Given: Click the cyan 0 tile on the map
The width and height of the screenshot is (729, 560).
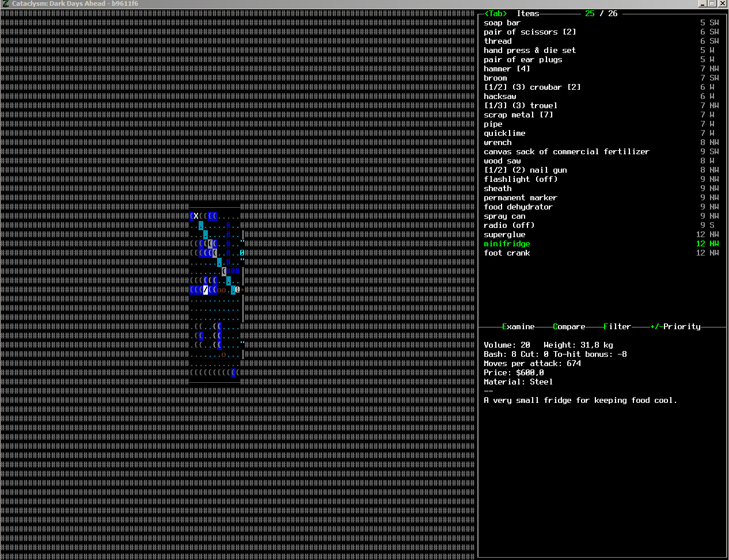Looking at the screenshot, I should [242, 253].
